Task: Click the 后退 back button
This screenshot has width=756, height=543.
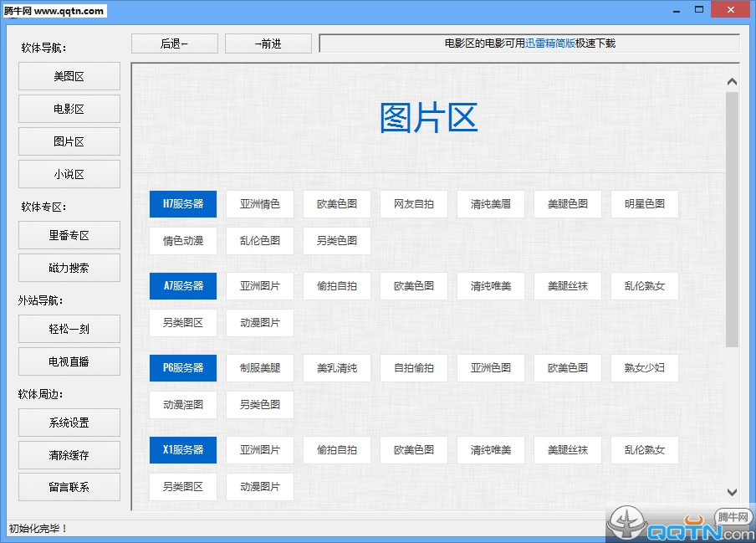Action: click(175, 44)
